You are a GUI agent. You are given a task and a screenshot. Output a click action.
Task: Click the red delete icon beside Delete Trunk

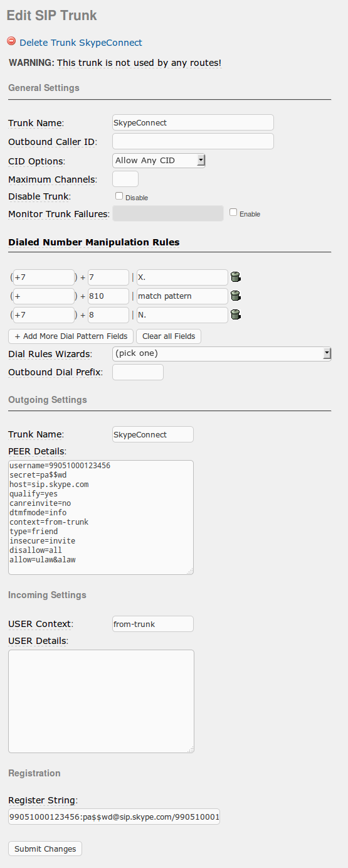pyautogui.click(x=11, y=41)
